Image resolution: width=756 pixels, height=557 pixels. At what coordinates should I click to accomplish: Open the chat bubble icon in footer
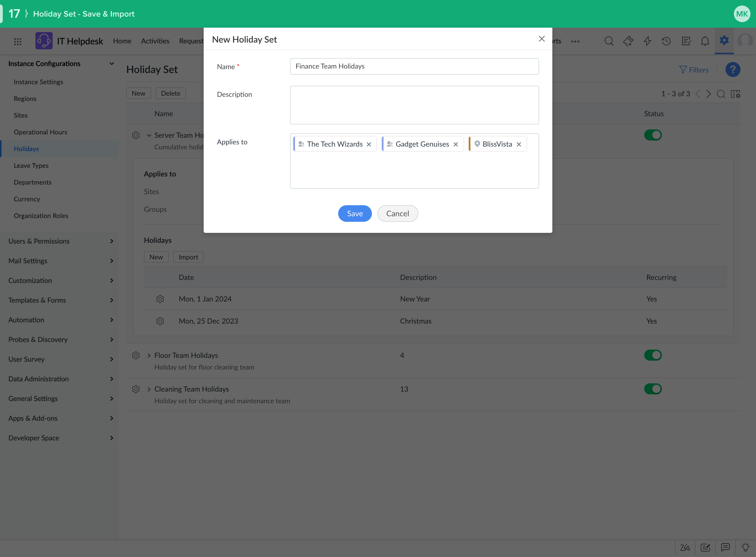click(x=725, y=547)
